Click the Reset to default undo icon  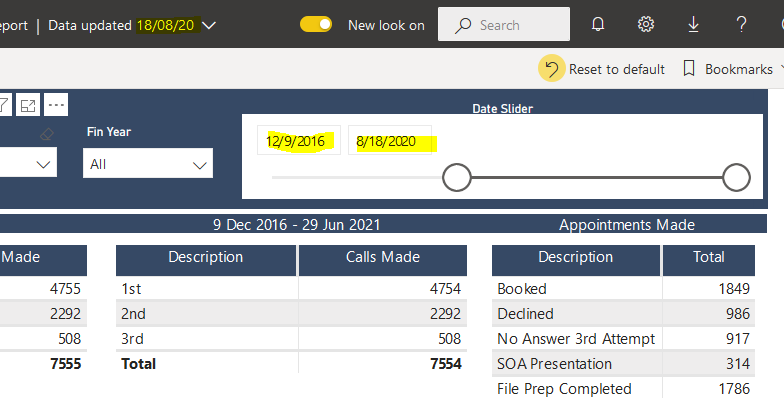coord(552,68)
